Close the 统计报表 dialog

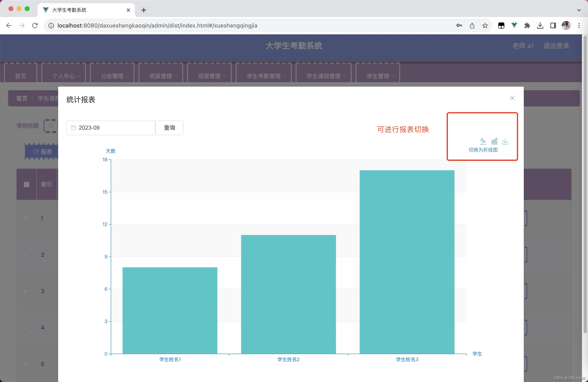(x=512, y=98)
